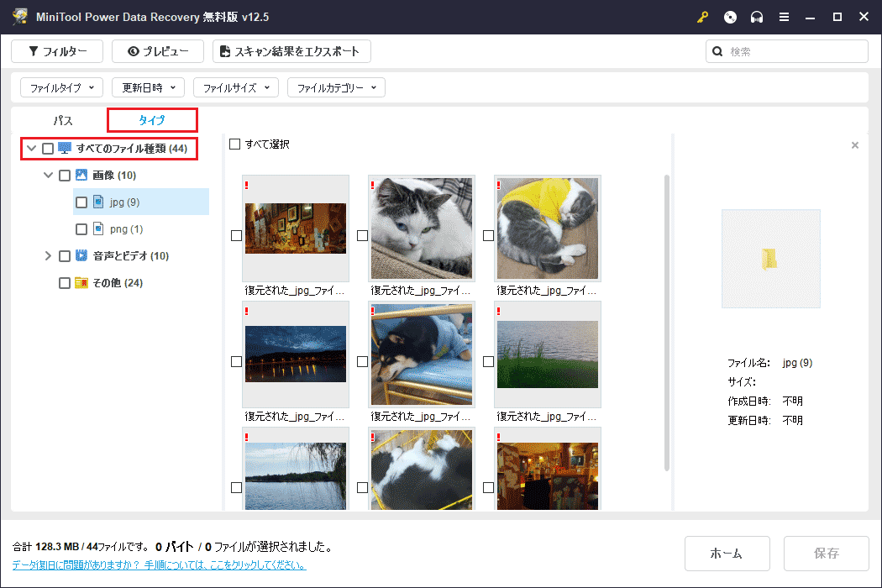The height and width of the screenshot is (588, 882).
Task: Click the その他 folder icon
Action: (x=81, y=283)
